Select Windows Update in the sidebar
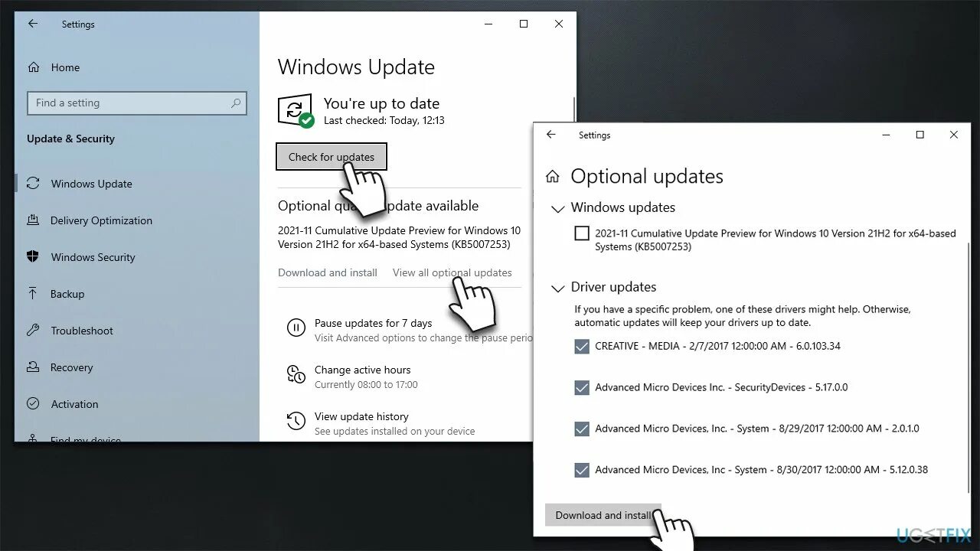980x551 pixels. (x=91, y=184)
